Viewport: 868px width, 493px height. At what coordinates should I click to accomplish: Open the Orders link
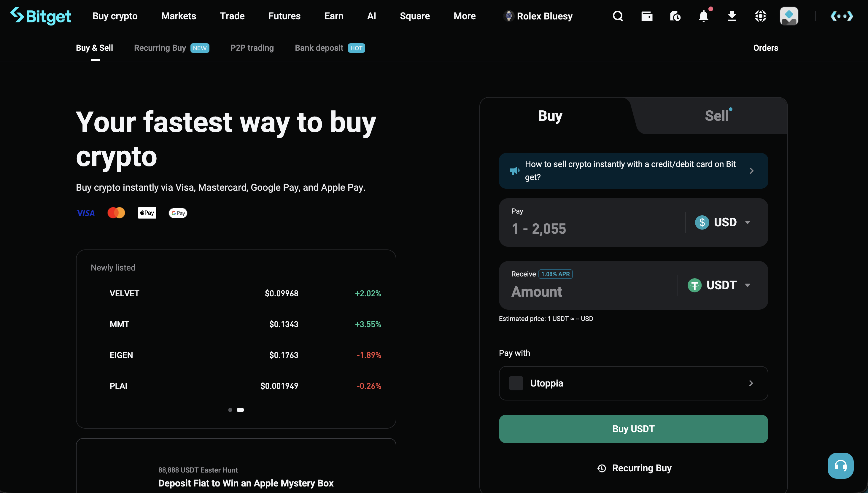[x=765, y=48]
